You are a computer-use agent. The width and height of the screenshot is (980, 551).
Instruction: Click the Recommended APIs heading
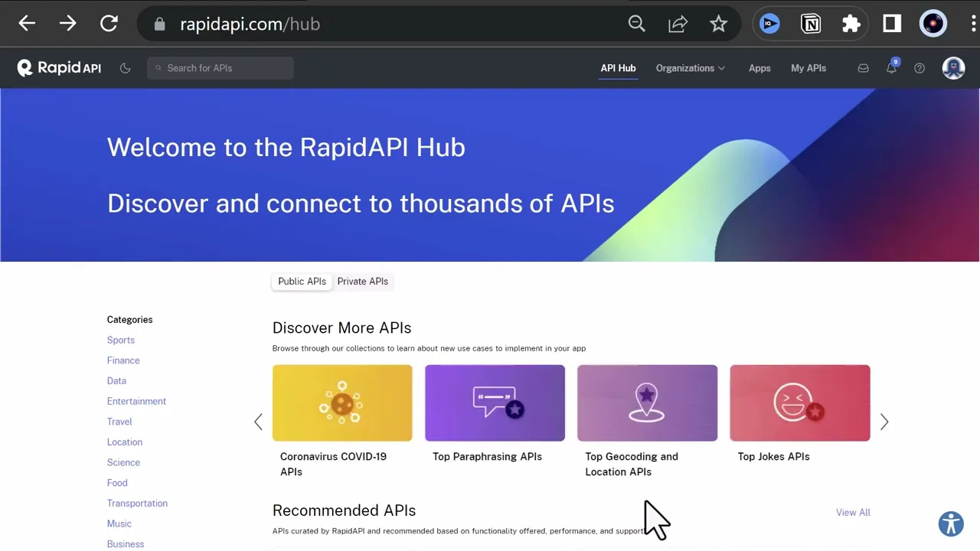[344, 510]
